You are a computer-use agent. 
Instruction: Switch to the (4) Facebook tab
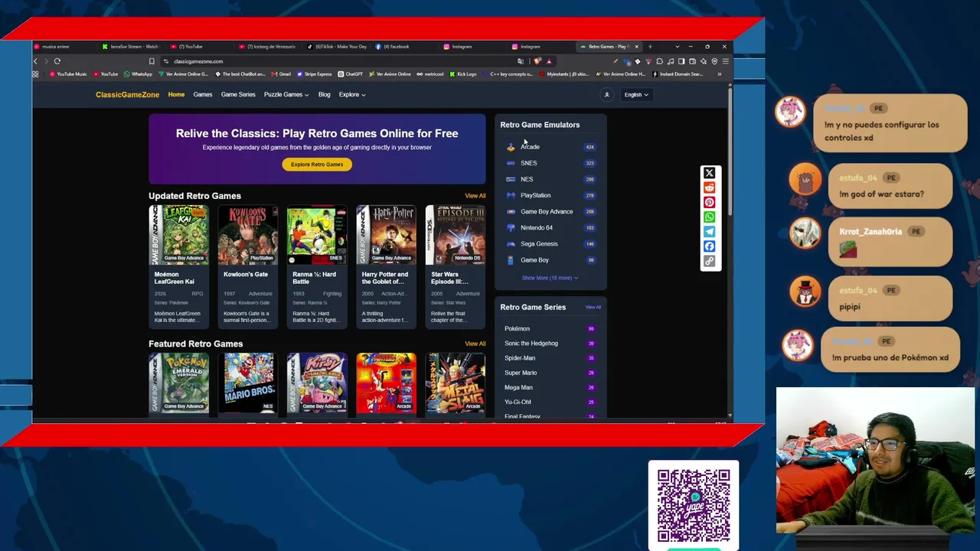click(406, 47)
